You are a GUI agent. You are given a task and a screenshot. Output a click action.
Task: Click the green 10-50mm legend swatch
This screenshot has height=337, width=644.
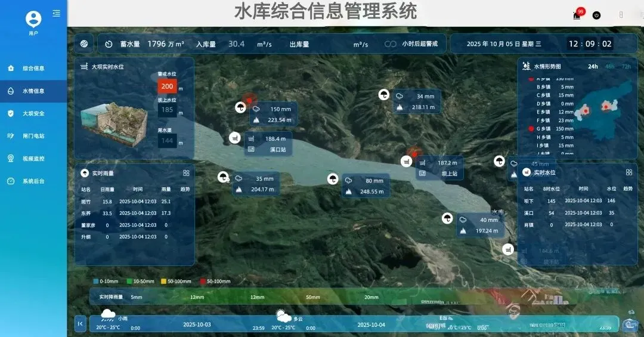pyautogui.click(x=129, y=281)
